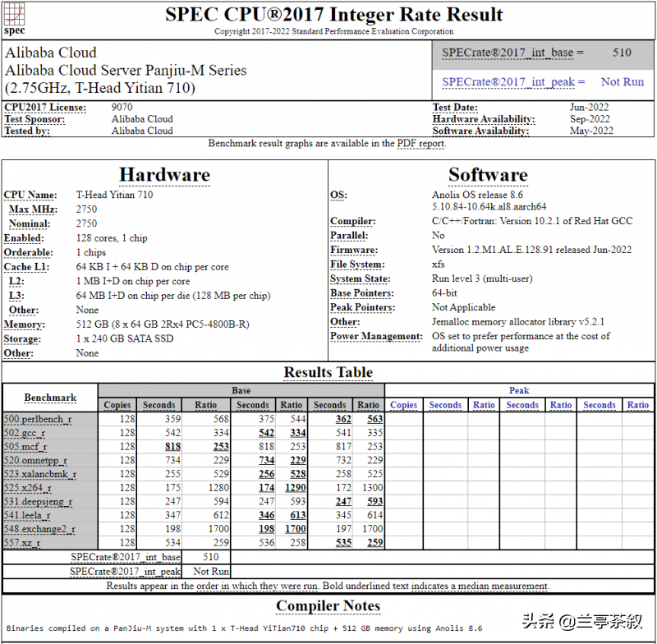Click the Base Pointers label link
This screenshot has height=644, width=657.
click(x=361, y=292)
